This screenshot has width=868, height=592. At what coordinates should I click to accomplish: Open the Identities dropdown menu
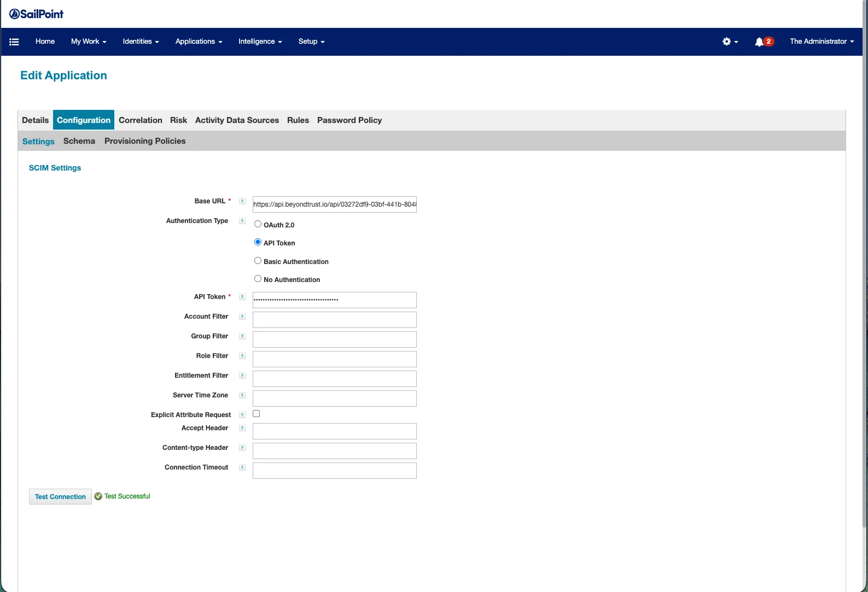click(x=141, y=42)
